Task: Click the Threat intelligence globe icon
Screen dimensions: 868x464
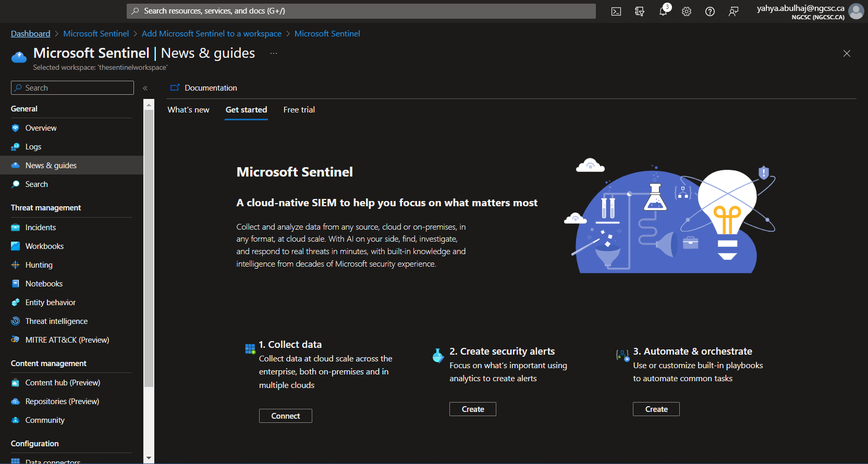Action: [x=16, y=321]
